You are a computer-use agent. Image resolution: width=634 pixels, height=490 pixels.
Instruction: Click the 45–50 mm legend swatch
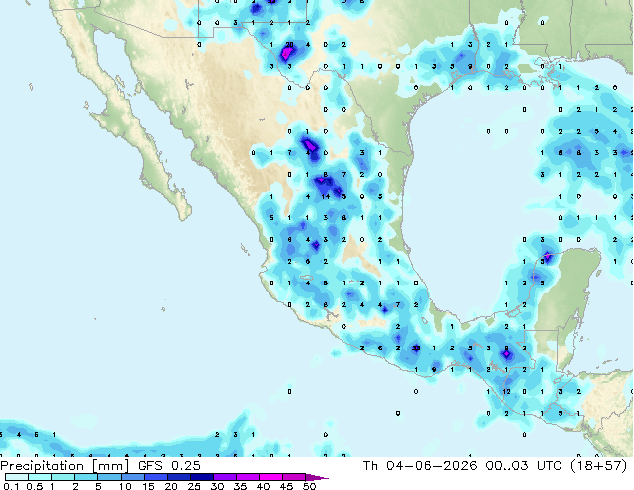[x=294, y=477]
